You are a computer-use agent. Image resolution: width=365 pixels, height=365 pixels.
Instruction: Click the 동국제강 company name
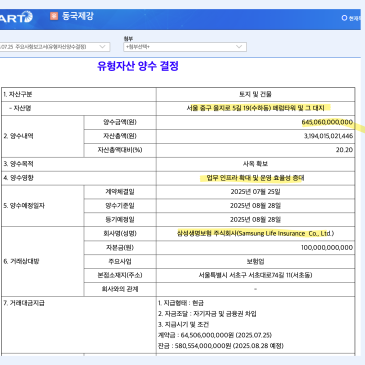(77, 16)
